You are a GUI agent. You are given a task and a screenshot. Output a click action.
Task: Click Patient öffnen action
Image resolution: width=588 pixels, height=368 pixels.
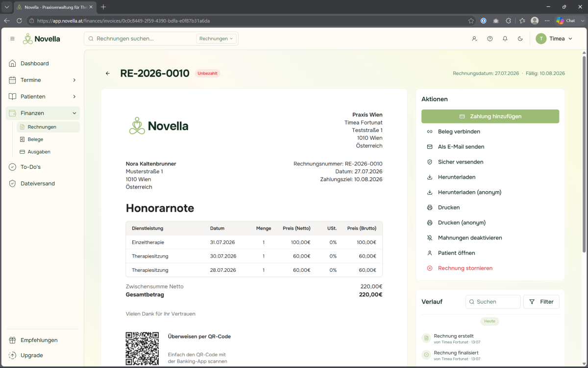point(490,253)
